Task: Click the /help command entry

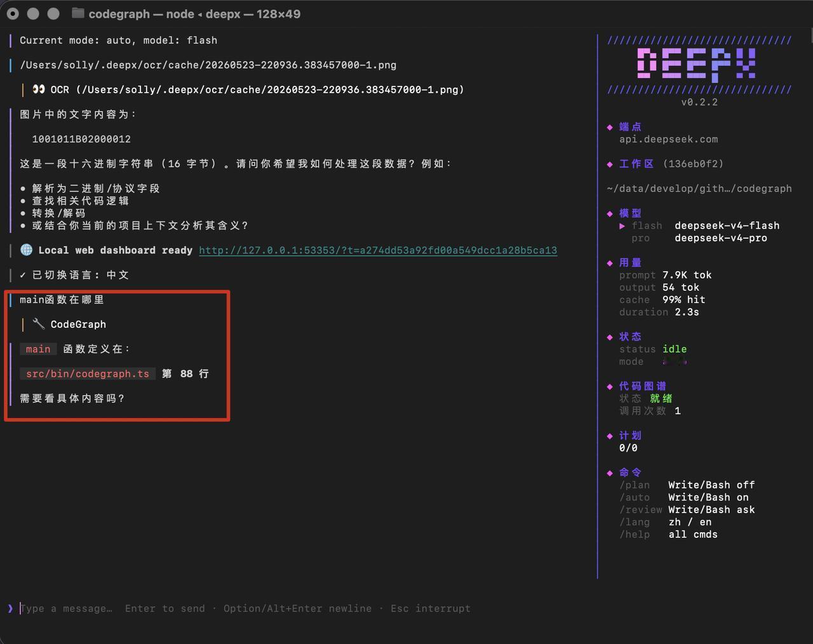Action: [669, 535]
